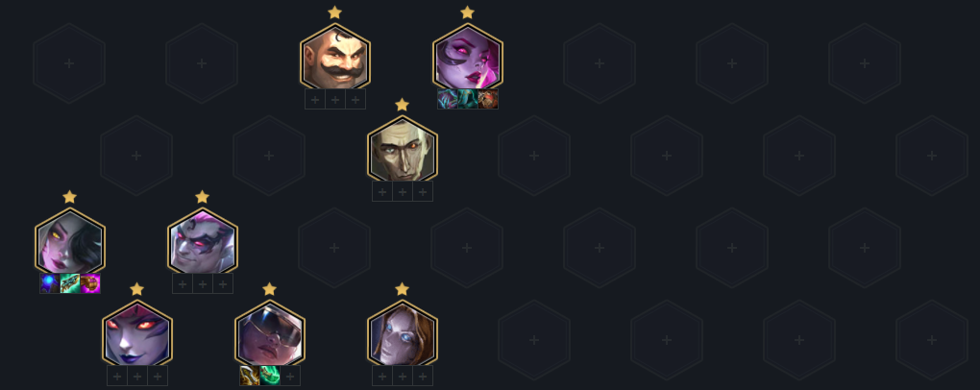Viewport: 980px width, 390px height.
Task: Click the purple-haired male champion portrait
Action: [203, 242]
